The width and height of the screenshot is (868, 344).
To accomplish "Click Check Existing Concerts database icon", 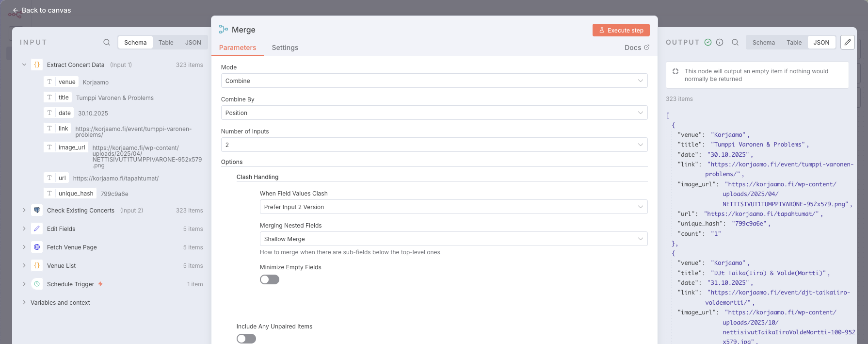I will (x=37, y=210).
